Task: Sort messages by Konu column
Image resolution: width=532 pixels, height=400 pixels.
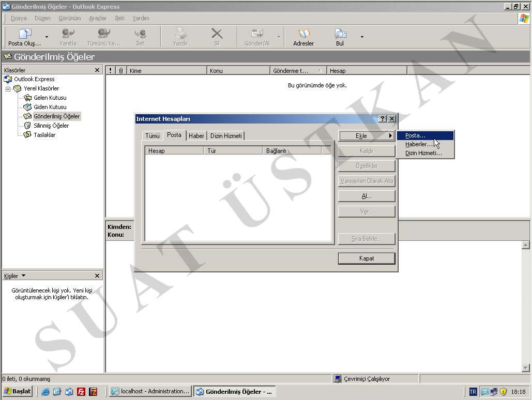Action: coord(238,71)
